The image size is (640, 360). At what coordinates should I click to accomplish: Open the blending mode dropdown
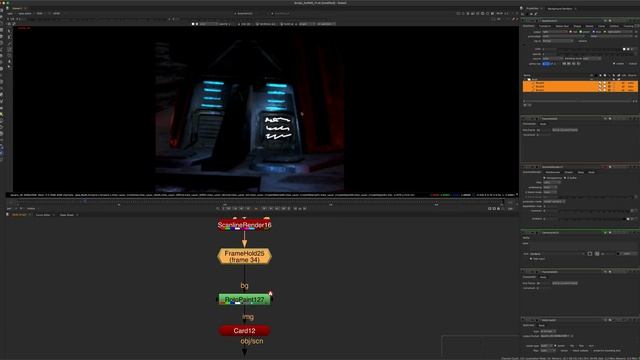point(592,59)
